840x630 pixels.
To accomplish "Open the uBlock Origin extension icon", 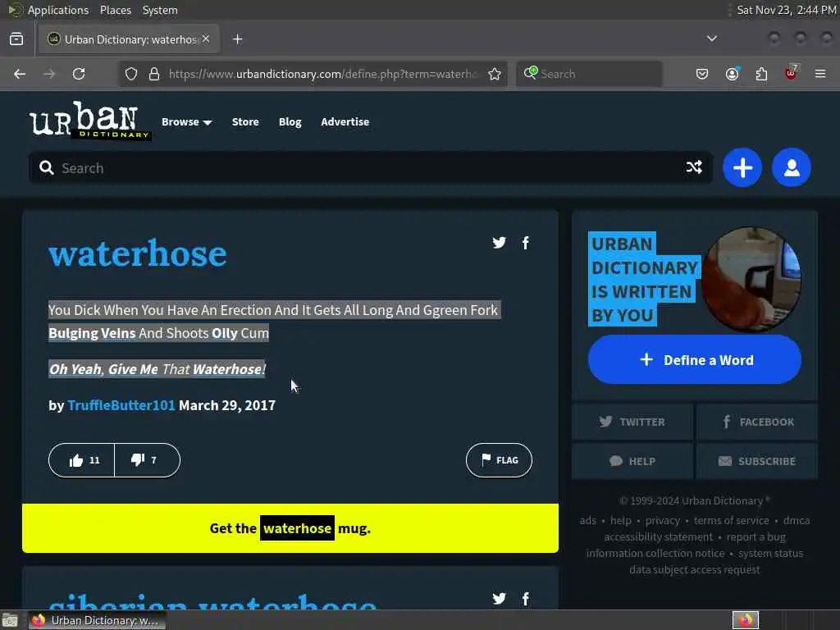I will click(x=791, y=73).
